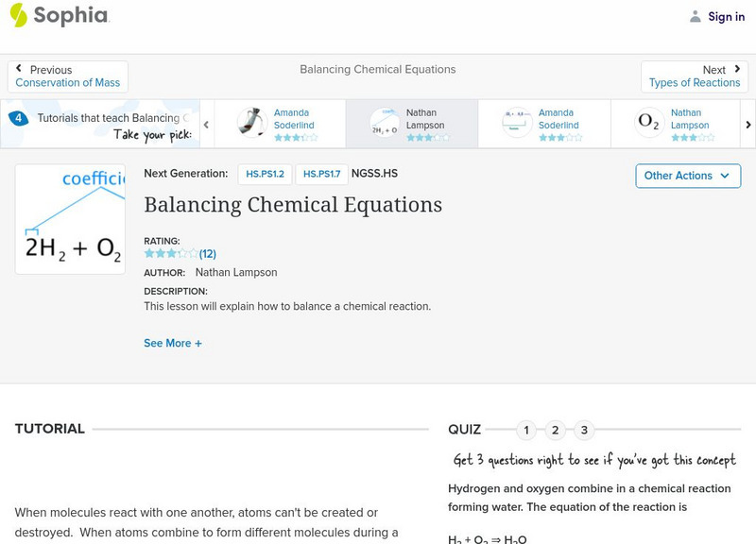Select Amanda Soderlind's first tutorial thumbnail

(251, 124)
